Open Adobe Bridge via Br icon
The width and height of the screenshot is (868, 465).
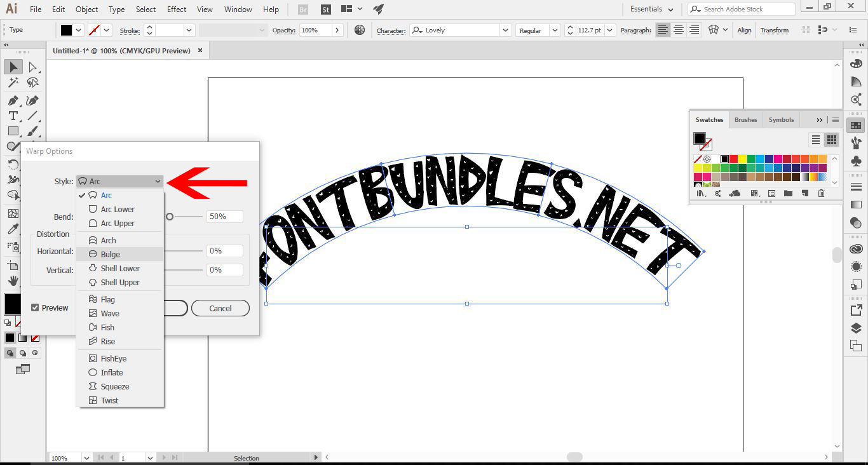click(x=303, y=10)
